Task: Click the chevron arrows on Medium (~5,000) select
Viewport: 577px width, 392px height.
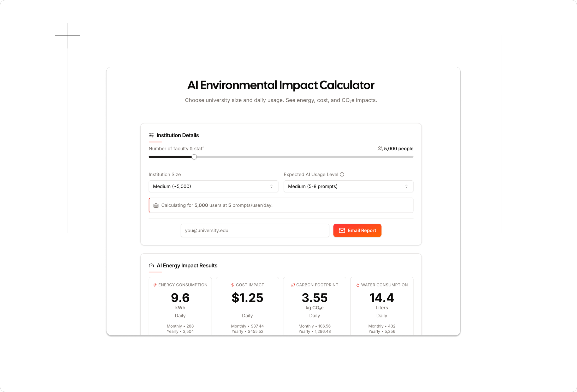Action: pos(271,186)
